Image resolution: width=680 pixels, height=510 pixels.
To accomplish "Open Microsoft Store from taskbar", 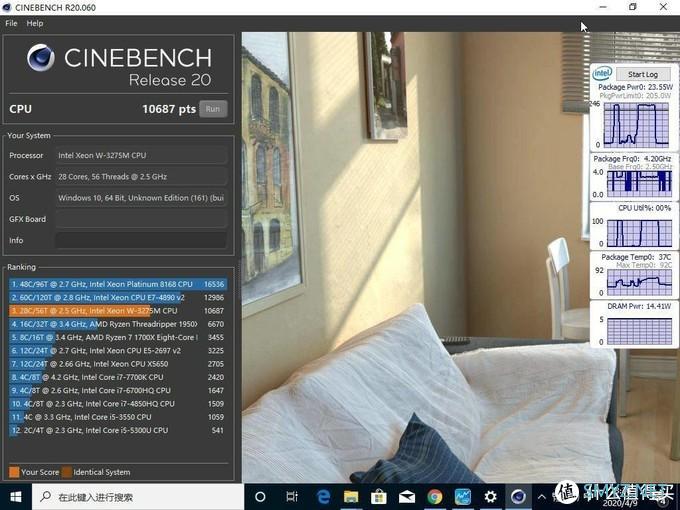I will pos(379,497).
